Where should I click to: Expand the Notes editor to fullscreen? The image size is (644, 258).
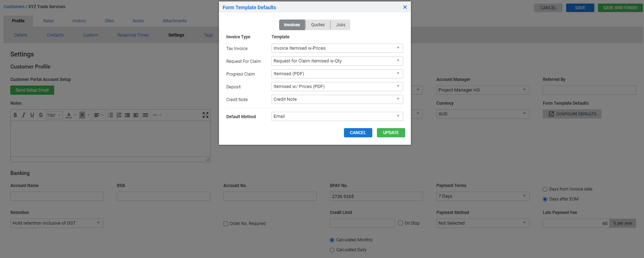pos(205,115)
